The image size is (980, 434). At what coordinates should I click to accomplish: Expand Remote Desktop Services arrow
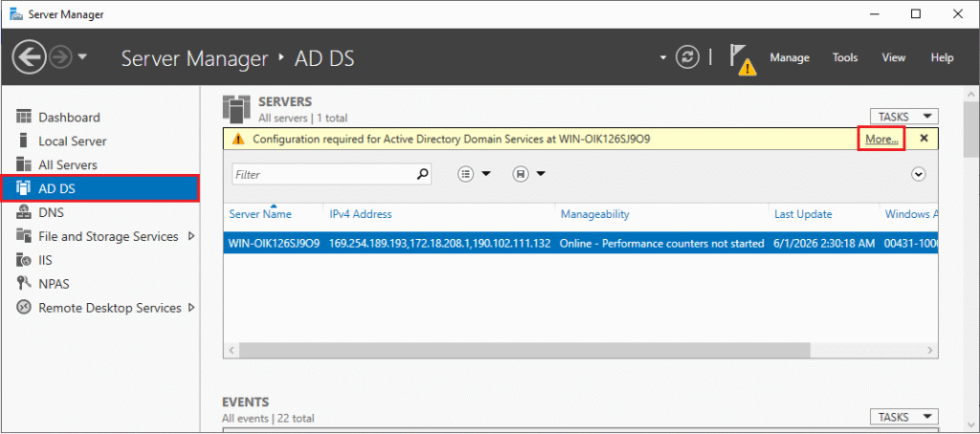191,307
